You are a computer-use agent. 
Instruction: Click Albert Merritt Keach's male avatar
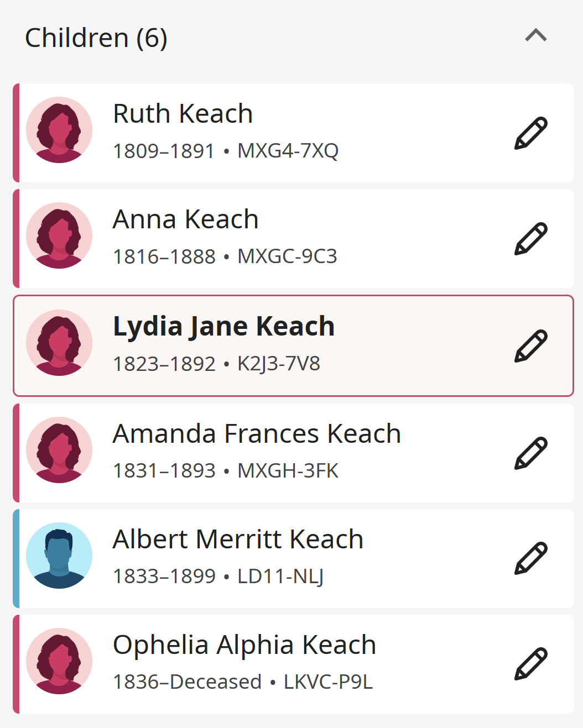[x=59, y=556]
